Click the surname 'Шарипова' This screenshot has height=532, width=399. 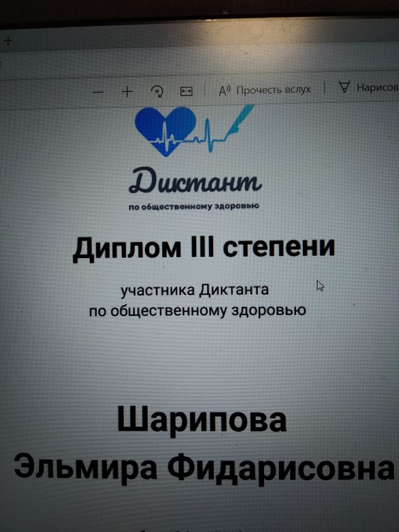point(202,419)
